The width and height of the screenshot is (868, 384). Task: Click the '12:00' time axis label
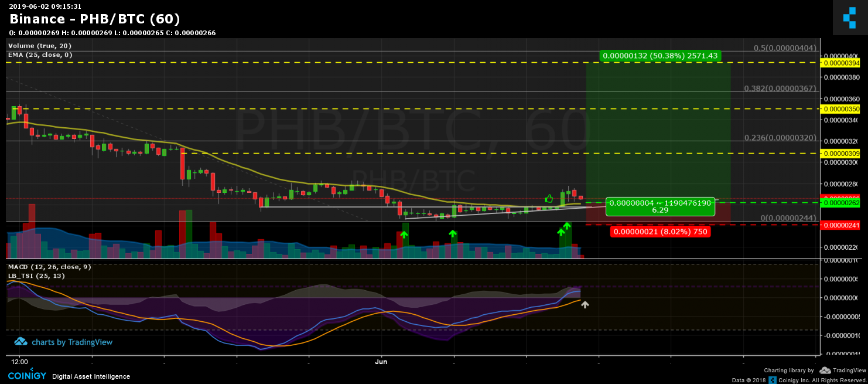pyautogui.click(x=19, y=362)
